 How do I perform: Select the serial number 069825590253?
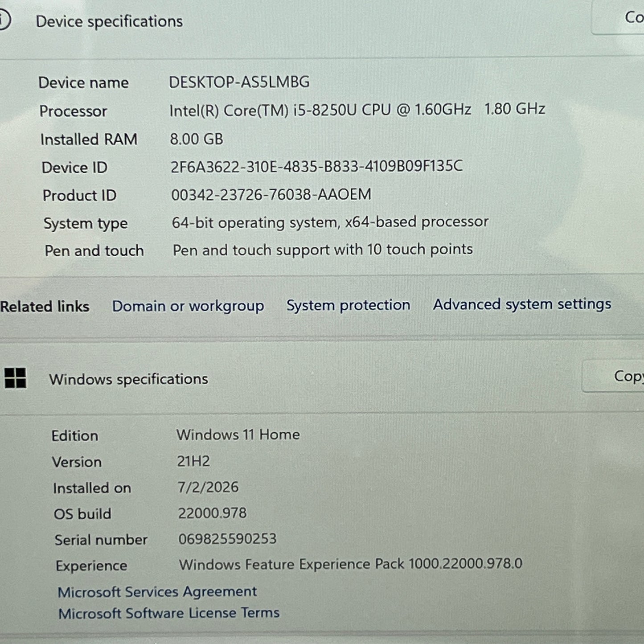(x=227, y=539)
